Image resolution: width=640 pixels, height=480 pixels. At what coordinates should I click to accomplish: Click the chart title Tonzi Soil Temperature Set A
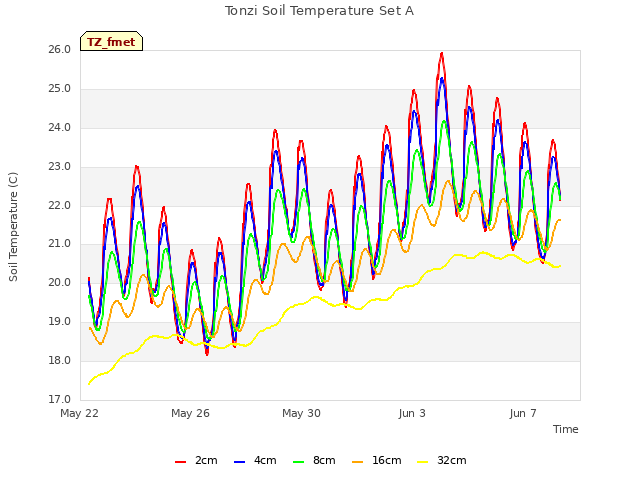click(319, 11)
